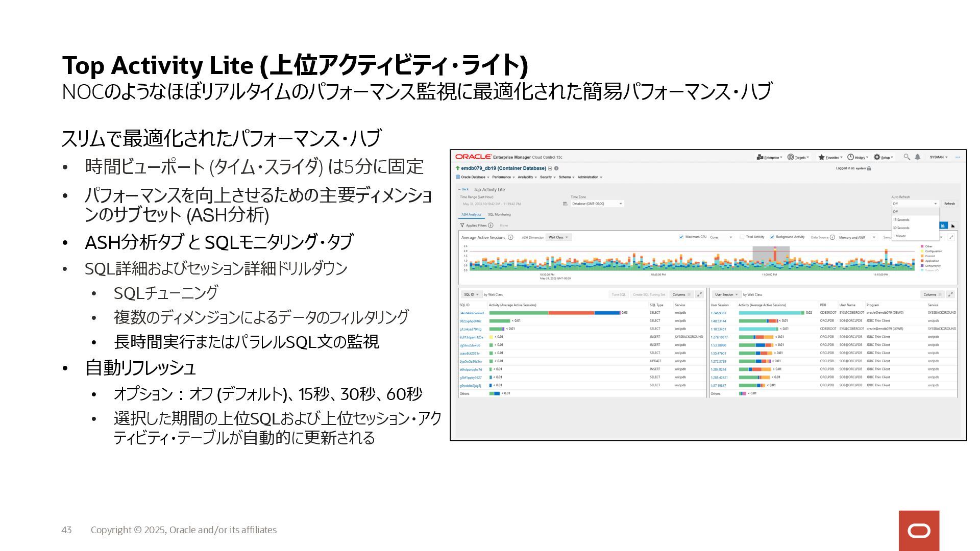Screen dimensions: 980x551
Task: Click the Average Active Sessions info icon
Action: tap(510, 237)
